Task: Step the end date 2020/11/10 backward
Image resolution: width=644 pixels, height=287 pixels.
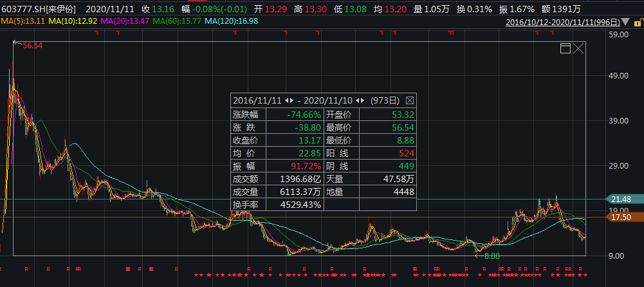Action: (x=357, y=100)
